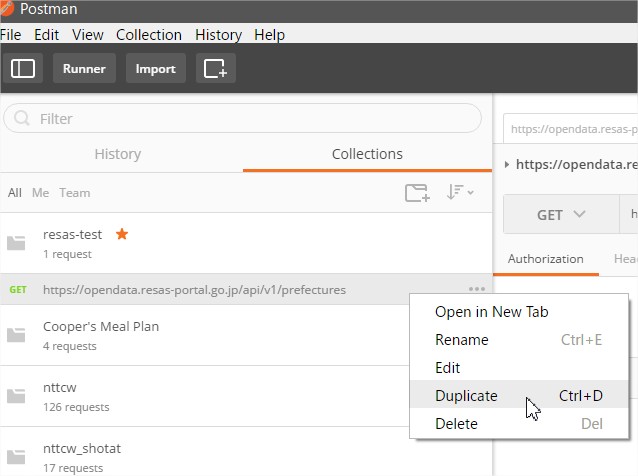Click into the Filter search field
The height and width of the screenshot is (476, 638).
coord(243,118)
